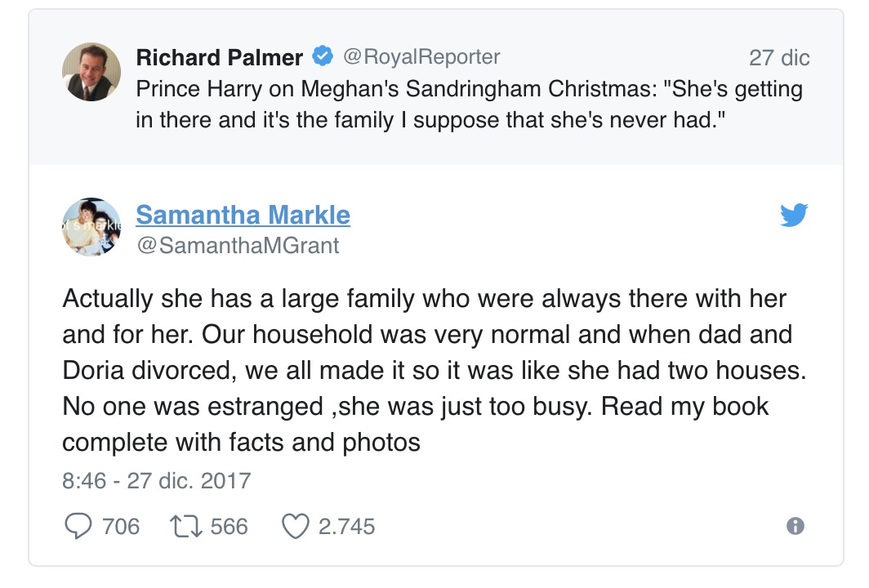Screen dimensions: 869x588
Task: Click the @SamanthaMGrant handle
Action: point(238,246)
